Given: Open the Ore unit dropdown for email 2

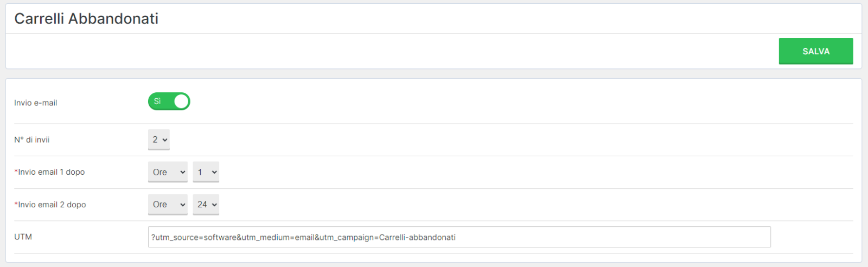Looking at the screenshot, I should 168,205.
